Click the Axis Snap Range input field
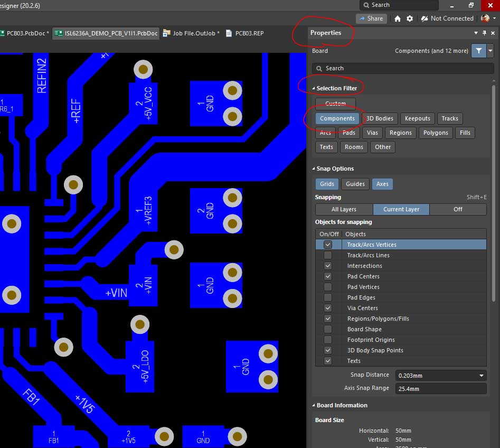The image size is (500, 448). click(440, 388)
